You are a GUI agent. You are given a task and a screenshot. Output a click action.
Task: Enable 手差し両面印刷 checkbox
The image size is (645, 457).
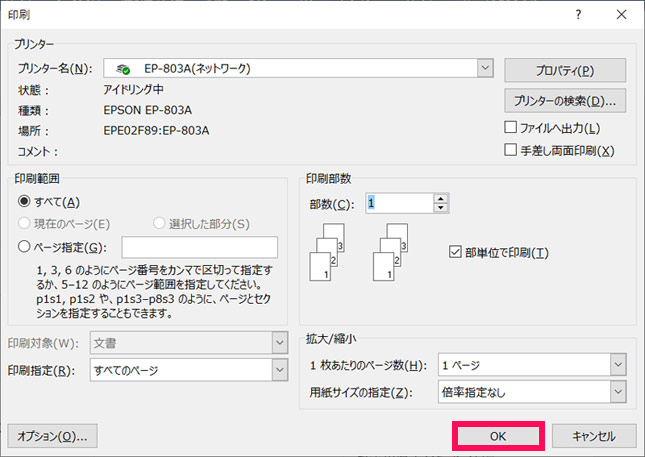tap(511, 150)
